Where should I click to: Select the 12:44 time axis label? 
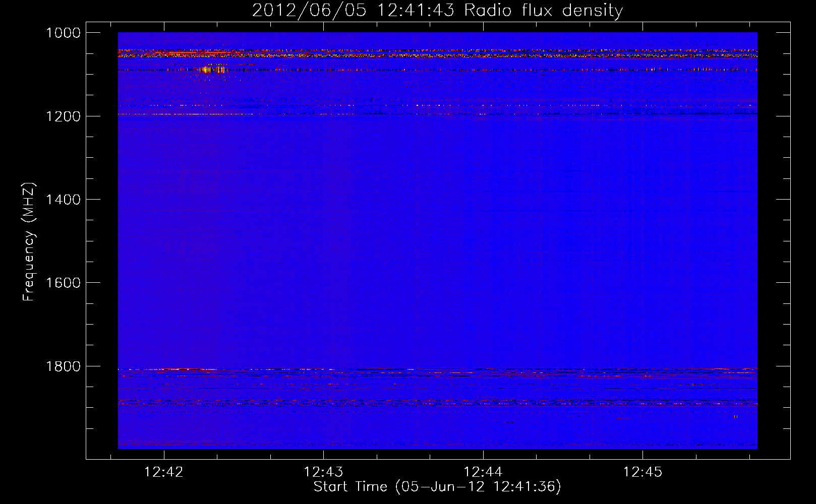(483, 472)
